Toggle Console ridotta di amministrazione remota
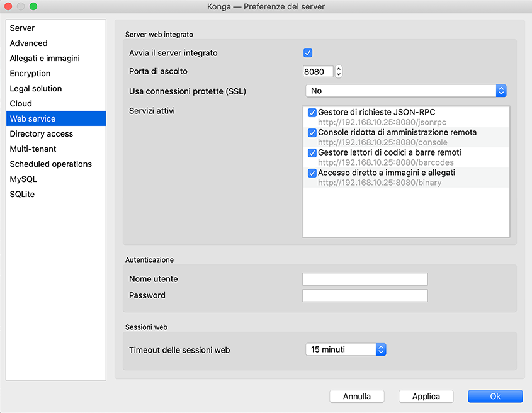Image resolution: width=532 pixels, height=413 pixels. (312, 133)
